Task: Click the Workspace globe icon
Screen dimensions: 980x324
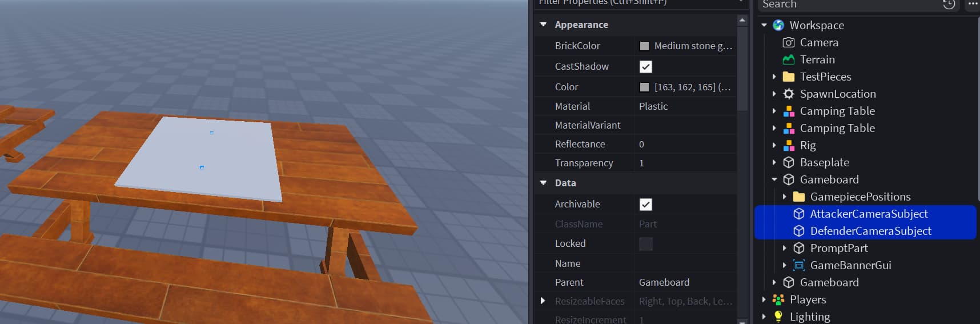Action: 778,25
